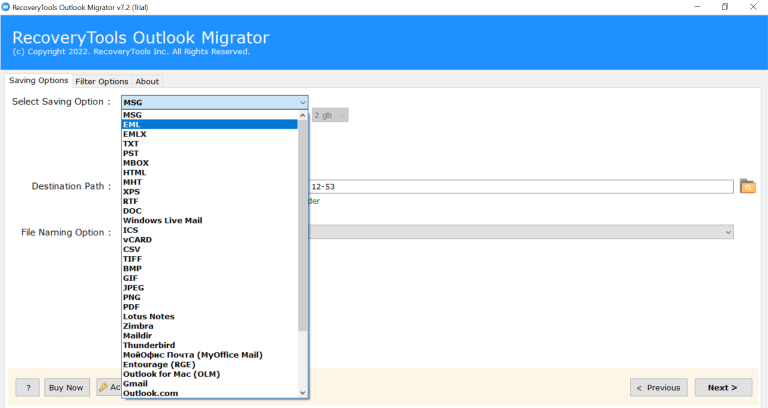
Task: Choose CSV format option
Action: tap(210, 249)
